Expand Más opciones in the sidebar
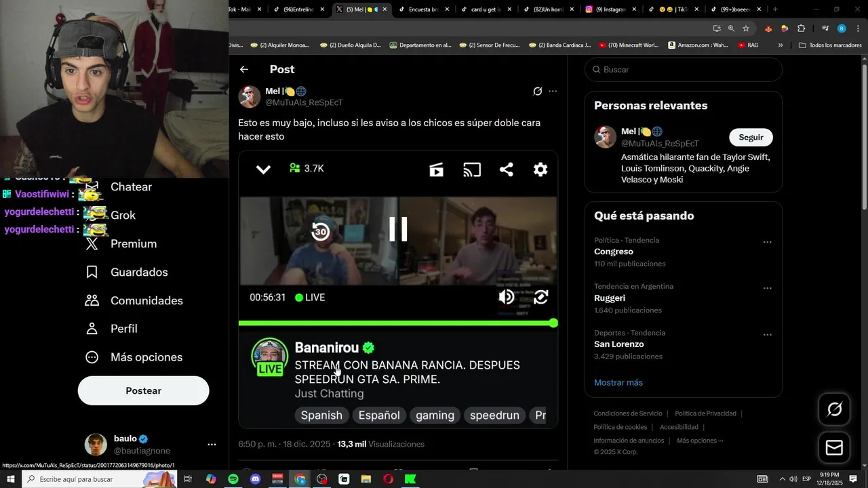Viewport: 868px width, 488px height. [x=134, y=357]
